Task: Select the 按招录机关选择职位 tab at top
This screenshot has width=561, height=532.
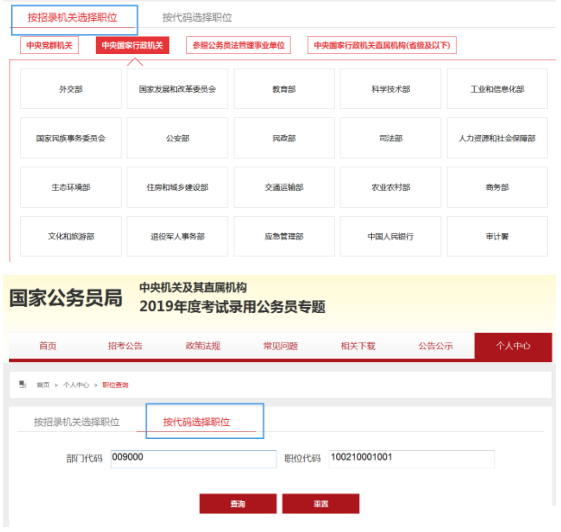Action: pos(73,18)
